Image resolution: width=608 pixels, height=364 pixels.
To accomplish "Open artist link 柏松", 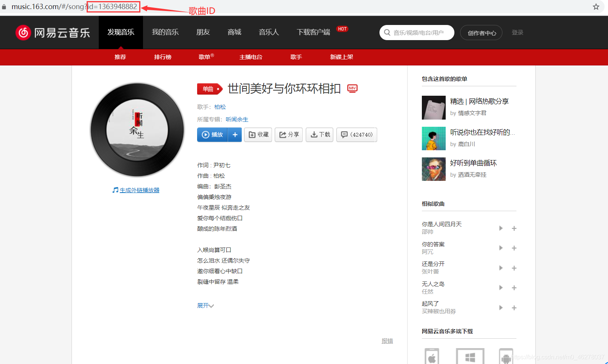I will 220,107.
